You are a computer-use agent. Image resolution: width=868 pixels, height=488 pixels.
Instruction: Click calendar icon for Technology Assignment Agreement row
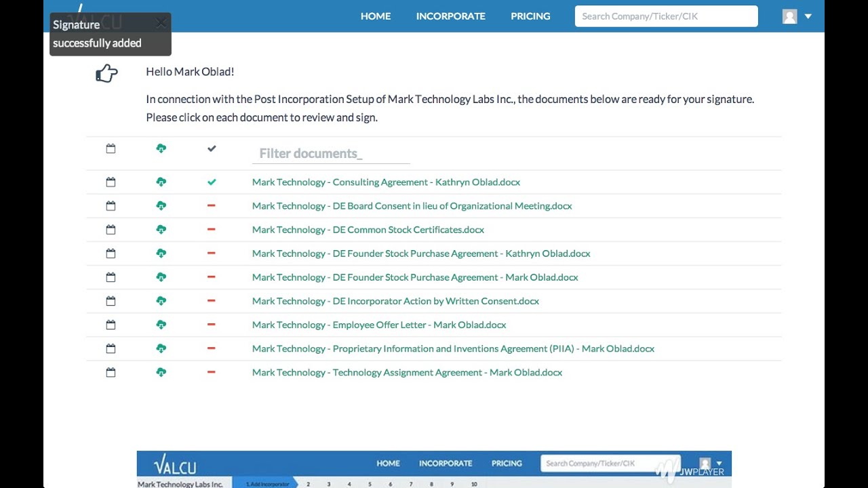111,372
